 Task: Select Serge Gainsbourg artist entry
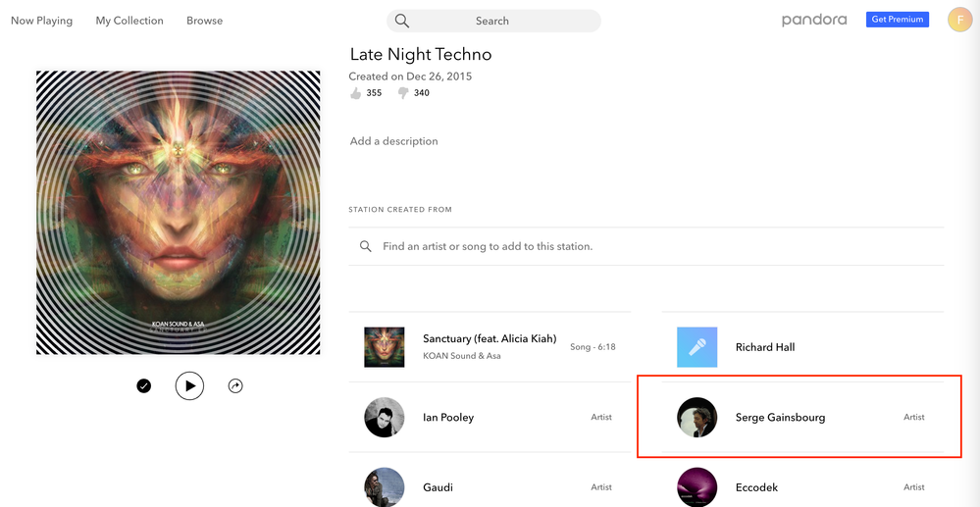point(780,417)
